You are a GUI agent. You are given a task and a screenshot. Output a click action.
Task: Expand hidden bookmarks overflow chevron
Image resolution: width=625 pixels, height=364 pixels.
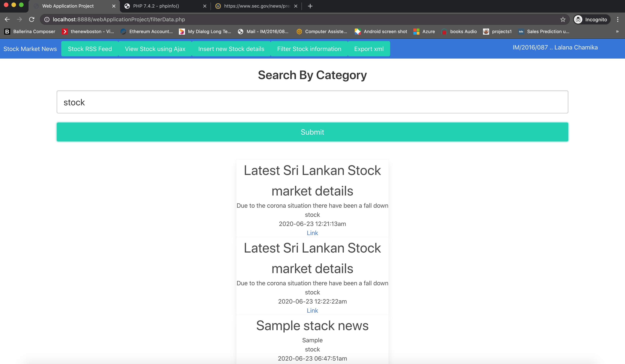[617, 31]
